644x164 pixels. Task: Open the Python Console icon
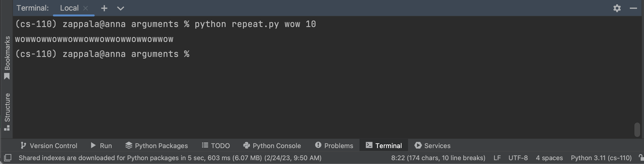click(x=272, y=145)
